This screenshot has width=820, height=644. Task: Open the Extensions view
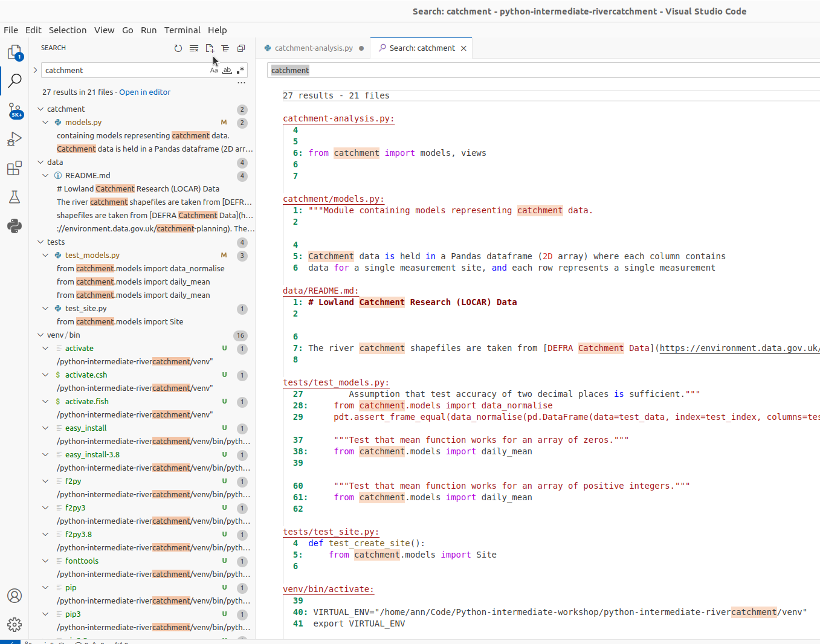pyautogui.click(x=15, y=168)
